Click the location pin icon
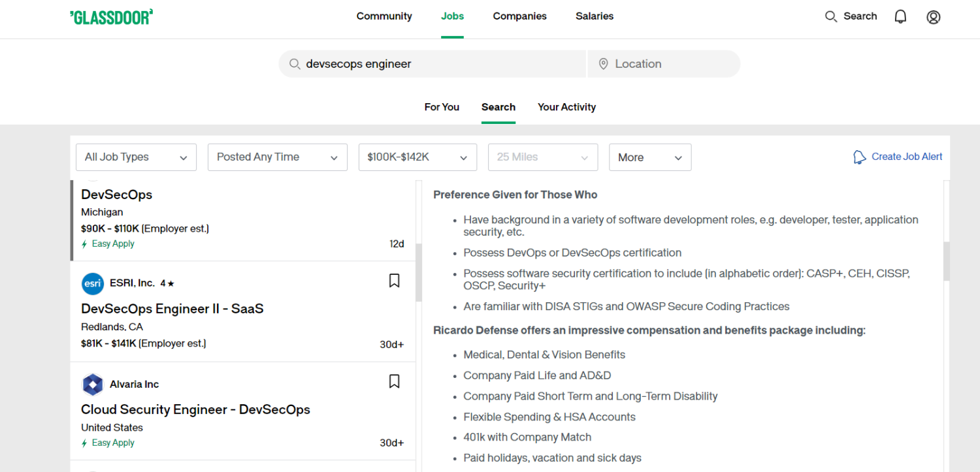This screenshot has height=472, width=980. click(603, 64)
